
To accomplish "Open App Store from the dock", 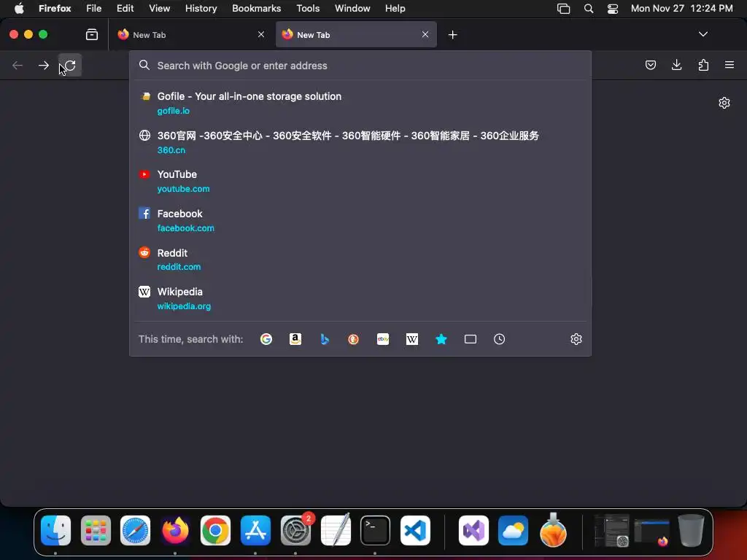I will [x=255, y=530].
